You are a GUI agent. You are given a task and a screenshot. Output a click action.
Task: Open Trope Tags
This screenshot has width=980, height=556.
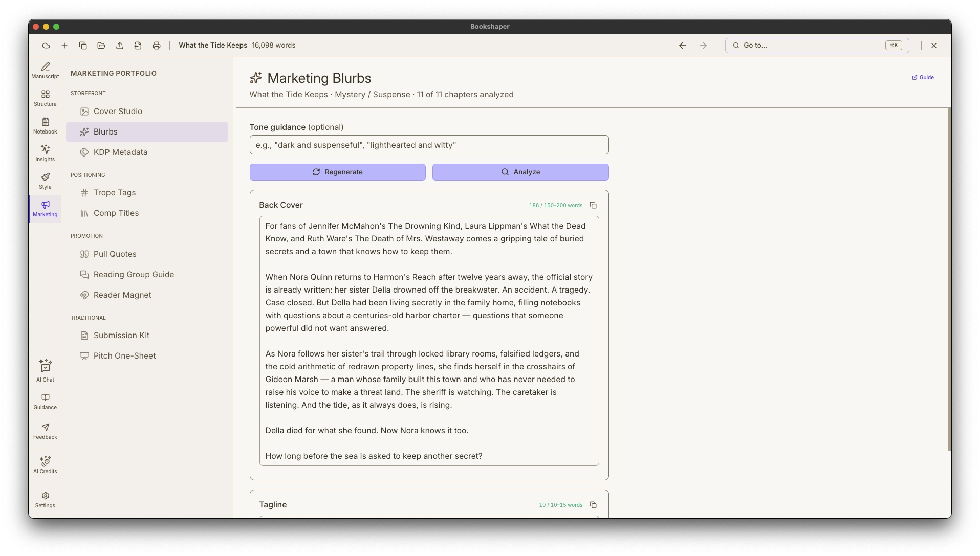pyautogui.click(x=147, y=193)
